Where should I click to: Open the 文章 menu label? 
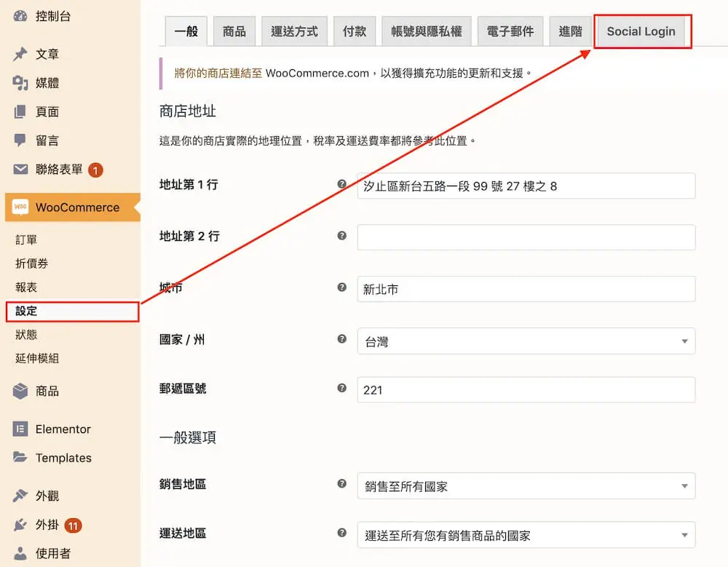(47, 54)
